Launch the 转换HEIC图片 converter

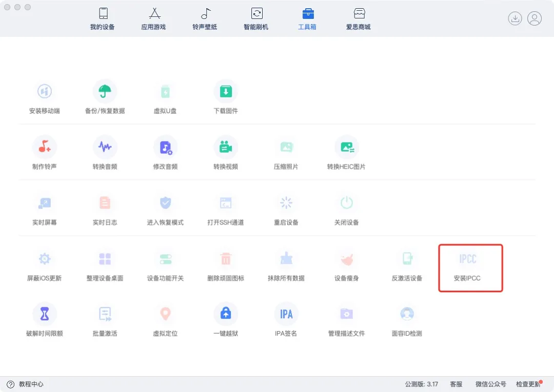click(346, 148)
